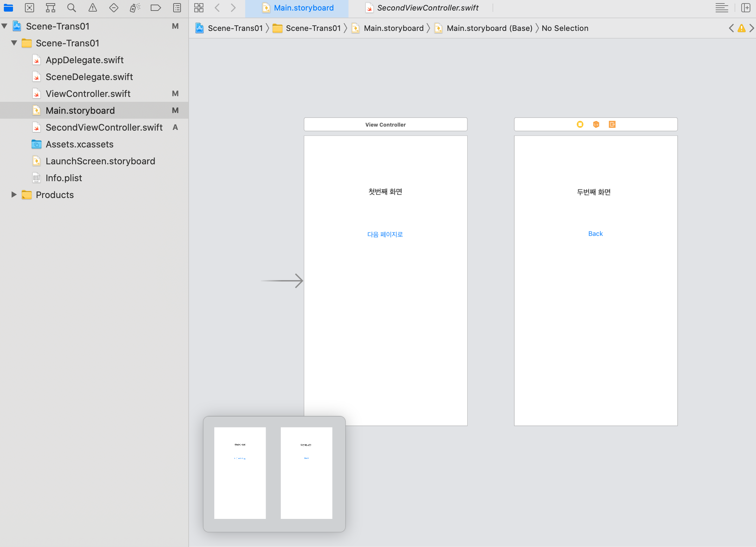Viewport: 756px width, 547px height.
Task: Open the Report navigator icon
Action: click(x=177, y=8)
